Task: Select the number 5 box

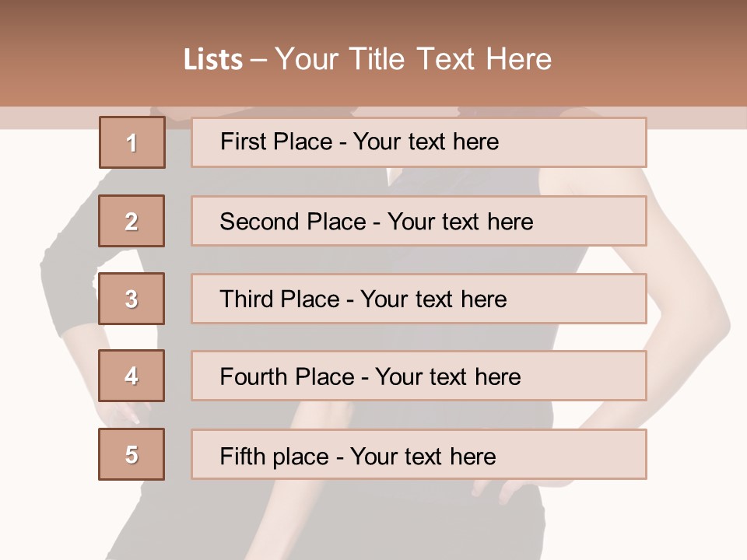Action: [x=132, y=454]
